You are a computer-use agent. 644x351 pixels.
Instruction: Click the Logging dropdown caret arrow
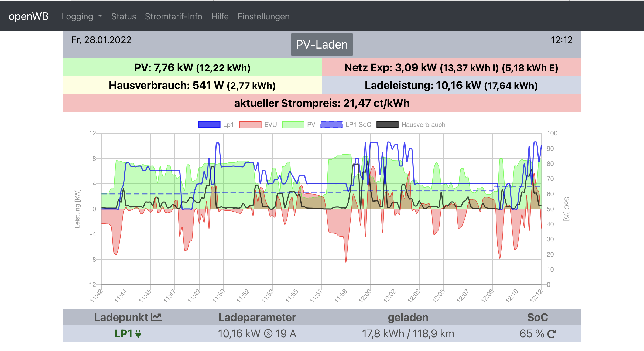tap(100, 16)
